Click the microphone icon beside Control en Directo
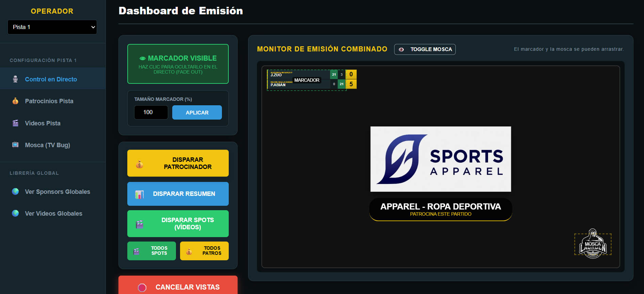 [x=15, y=79]
